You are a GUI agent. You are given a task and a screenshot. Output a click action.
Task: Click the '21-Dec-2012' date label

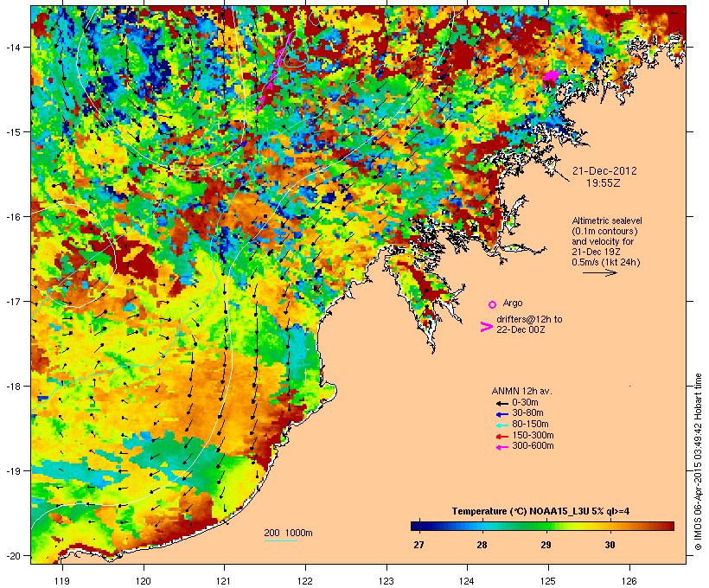point(604,171)
